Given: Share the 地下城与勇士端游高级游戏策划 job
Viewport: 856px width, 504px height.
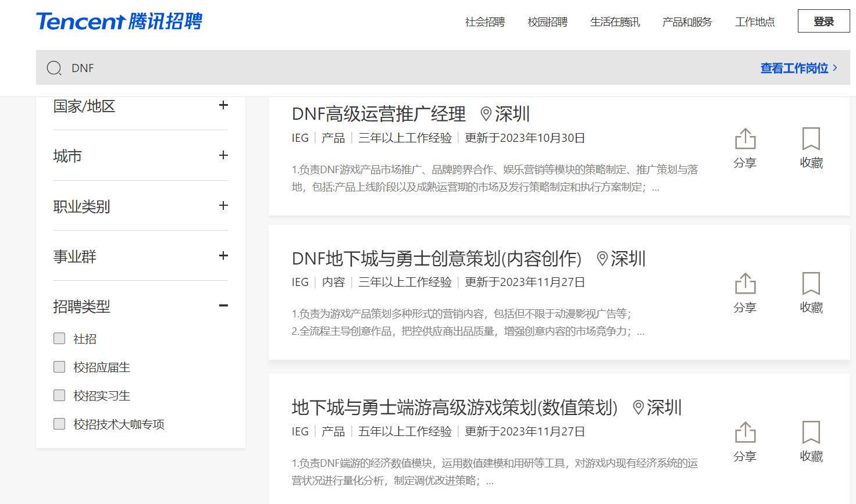Looking at the screenshot, I should 745,442.
